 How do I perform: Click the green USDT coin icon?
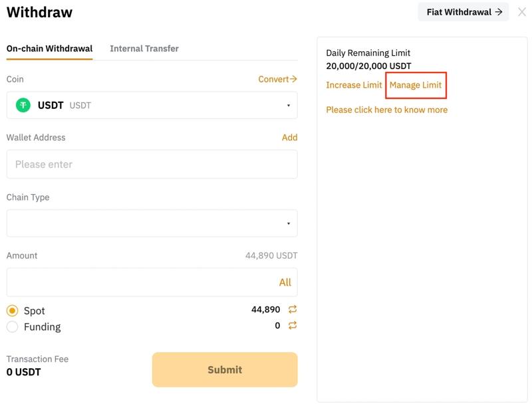24,105
